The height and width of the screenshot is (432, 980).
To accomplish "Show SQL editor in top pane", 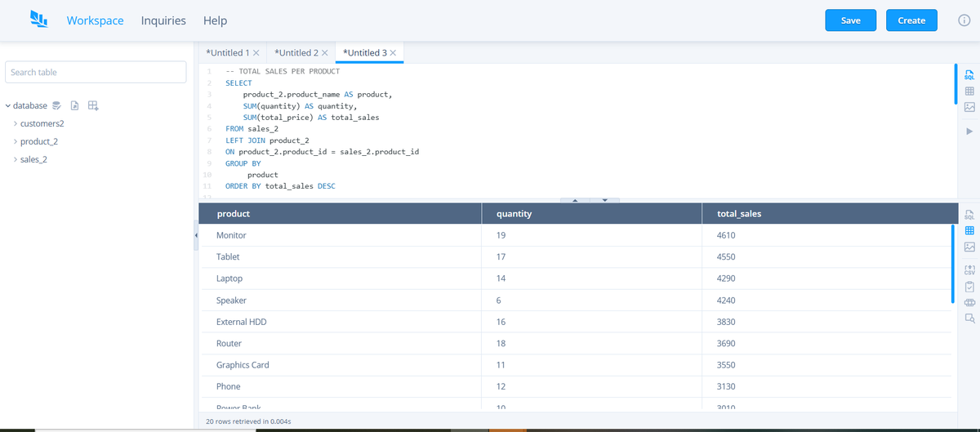I will pos(969,74).
